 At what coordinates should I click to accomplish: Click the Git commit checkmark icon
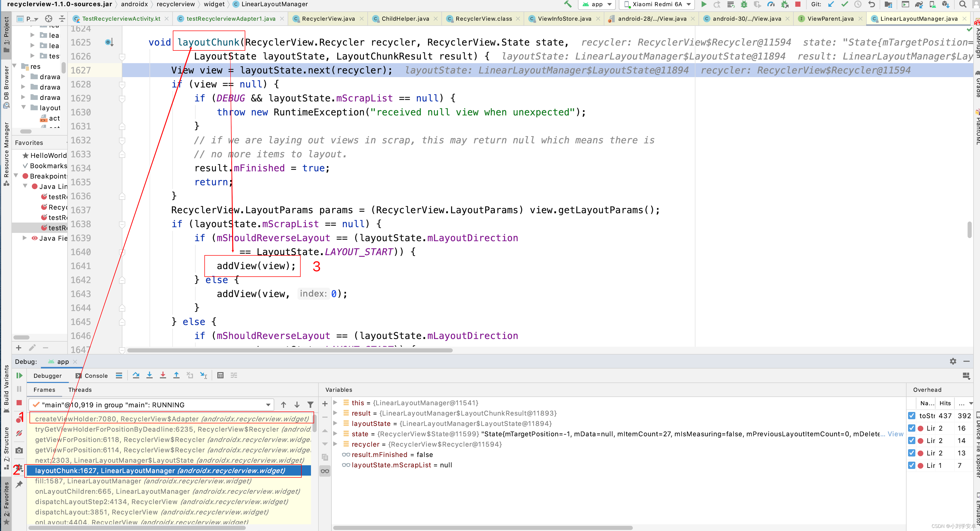tap(845, 4)
